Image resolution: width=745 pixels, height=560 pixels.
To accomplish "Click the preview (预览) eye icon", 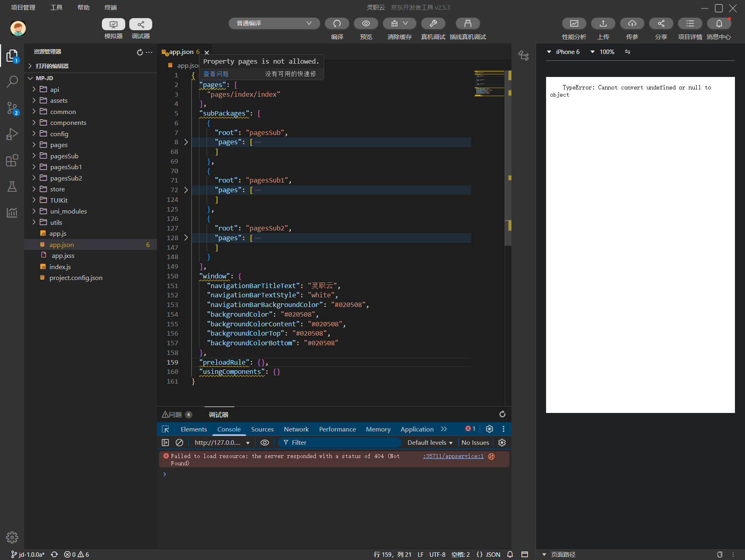I will 366,24.
